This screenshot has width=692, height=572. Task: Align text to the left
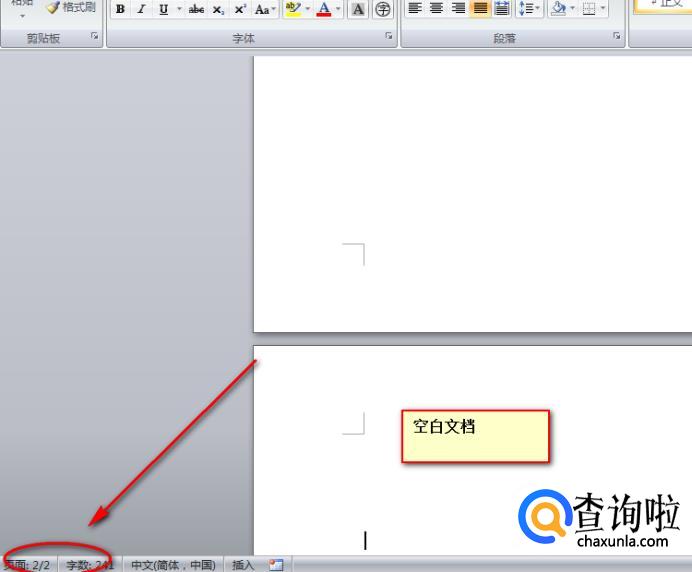tap(414, 8)
